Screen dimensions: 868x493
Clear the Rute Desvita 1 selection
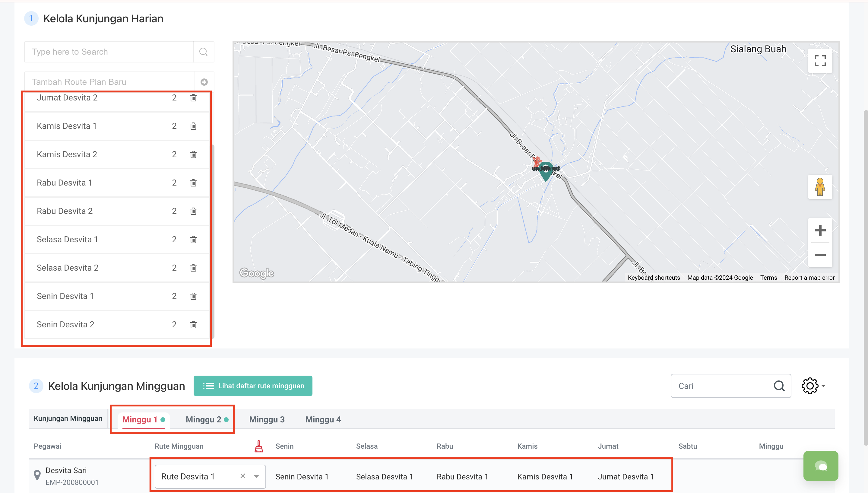(x=242, y=476)
